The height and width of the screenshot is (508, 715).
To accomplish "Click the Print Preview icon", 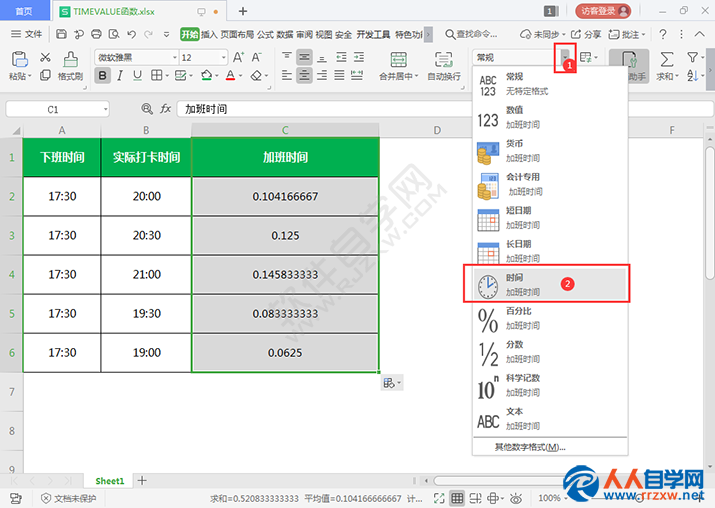I will 114,34.
